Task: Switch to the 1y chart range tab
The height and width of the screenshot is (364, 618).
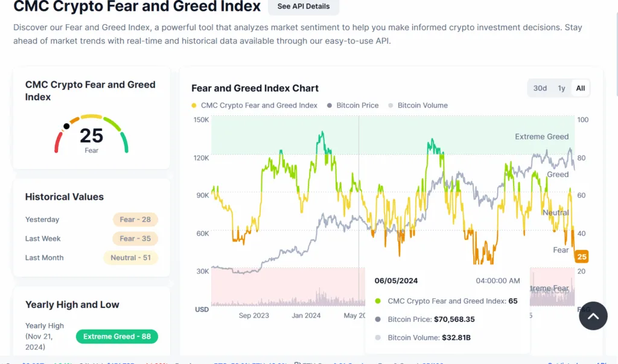Action: click(561, 88)
